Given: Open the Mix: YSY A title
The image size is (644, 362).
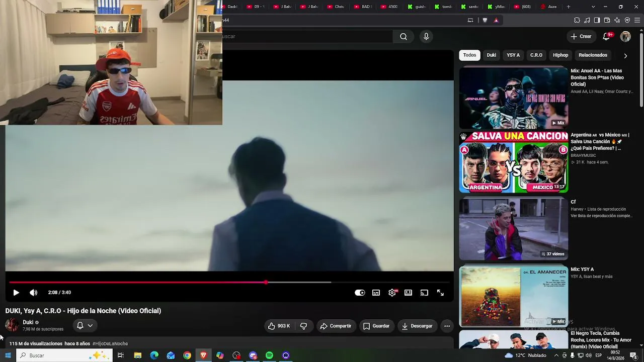Looking at the screenshot, I should (x=582, y=269).
